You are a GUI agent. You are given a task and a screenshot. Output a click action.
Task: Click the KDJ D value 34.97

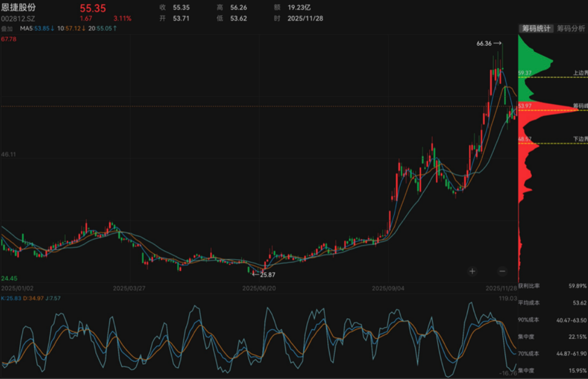click(x=34, y=298)
